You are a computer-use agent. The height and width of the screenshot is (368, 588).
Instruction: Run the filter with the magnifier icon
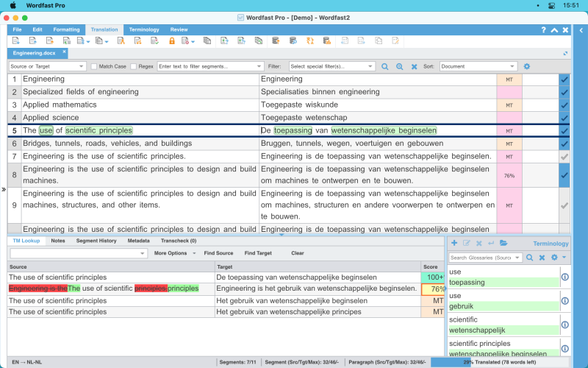(x=384, y=66)
